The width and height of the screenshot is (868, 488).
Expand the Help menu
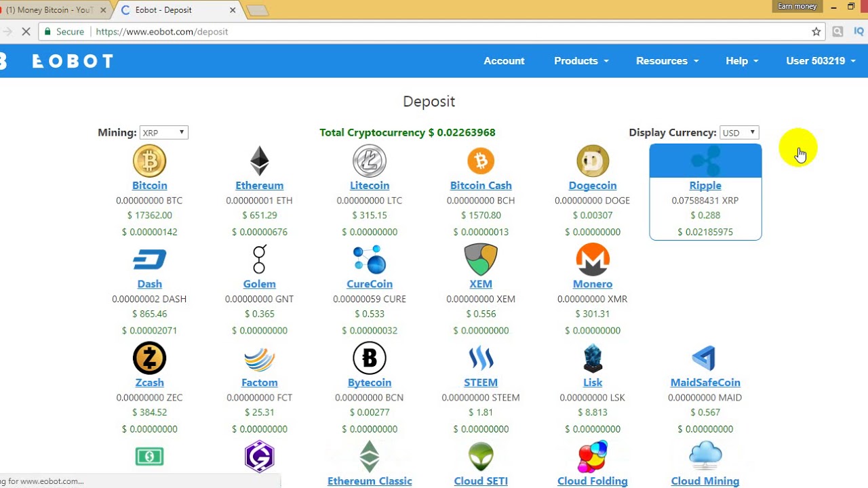pos(742,61)
